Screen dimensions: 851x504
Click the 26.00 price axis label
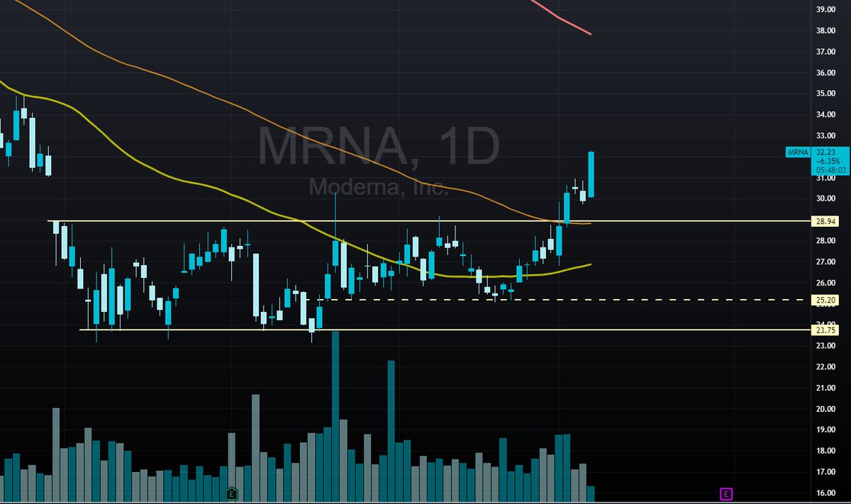pos(825,283)
